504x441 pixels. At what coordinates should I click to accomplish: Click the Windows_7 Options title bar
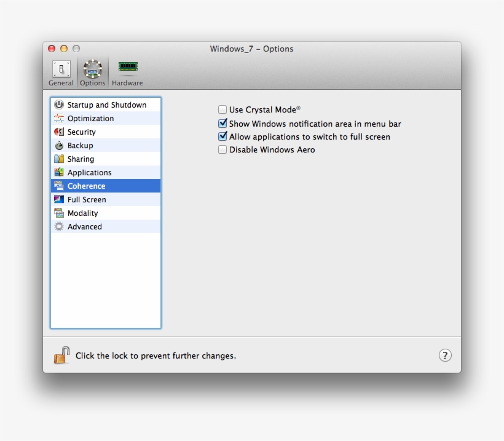[x=252, y=49]
